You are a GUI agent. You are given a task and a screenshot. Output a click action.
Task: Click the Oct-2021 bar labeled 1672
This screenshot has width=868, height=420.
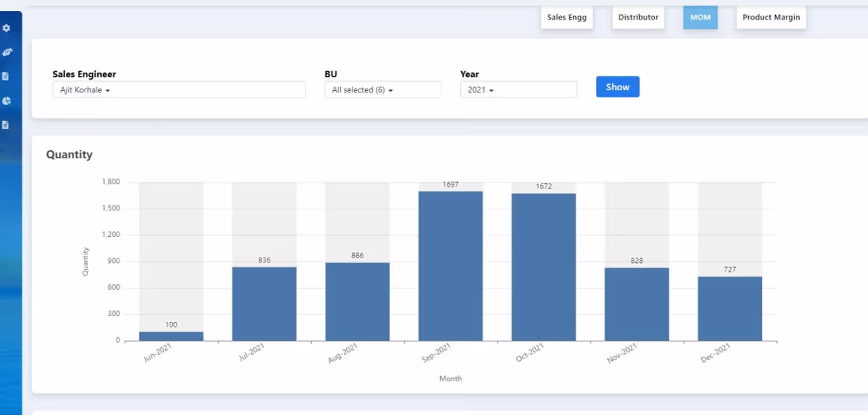(544, 267)
